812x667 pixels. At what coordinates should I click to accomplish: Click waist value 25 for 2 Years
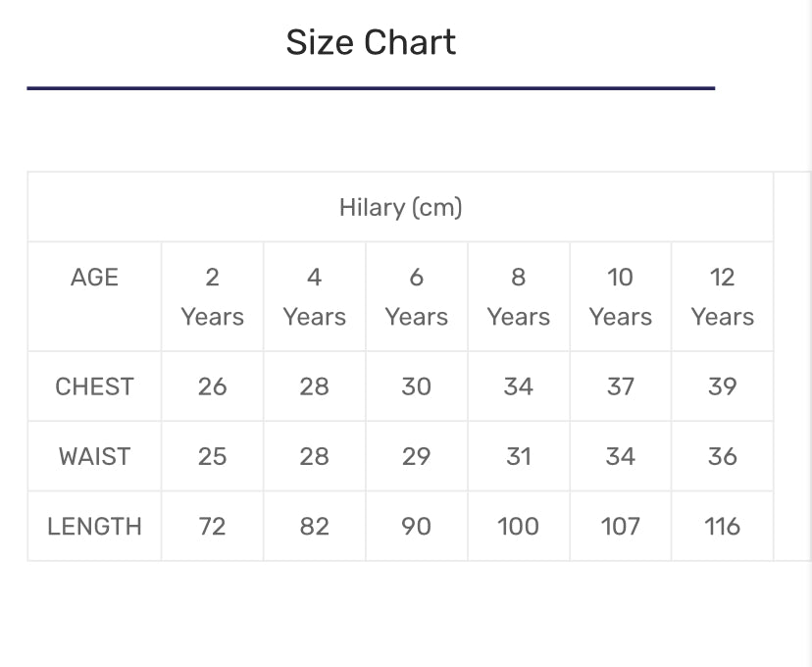tap(212, 456)
